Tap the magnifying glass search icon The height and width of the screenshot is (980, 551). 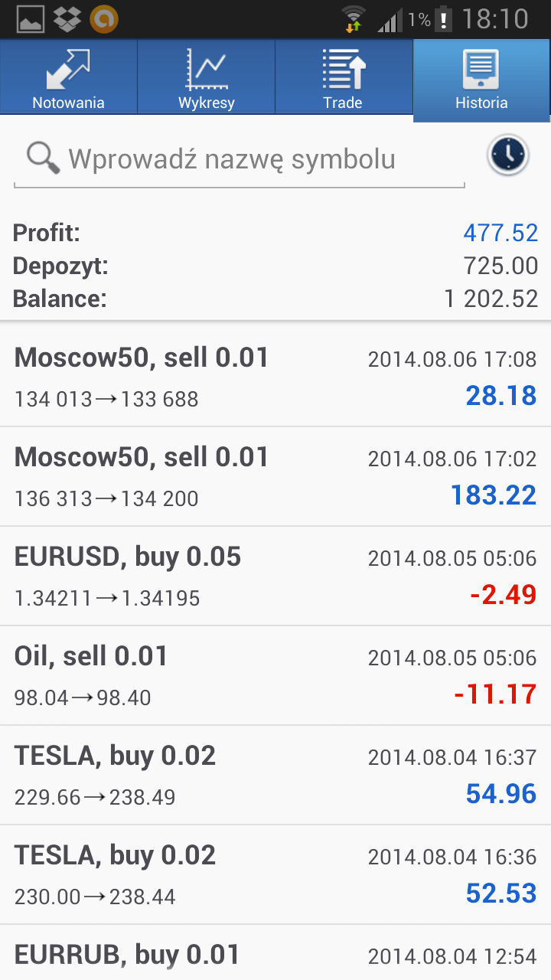(43, 158)
